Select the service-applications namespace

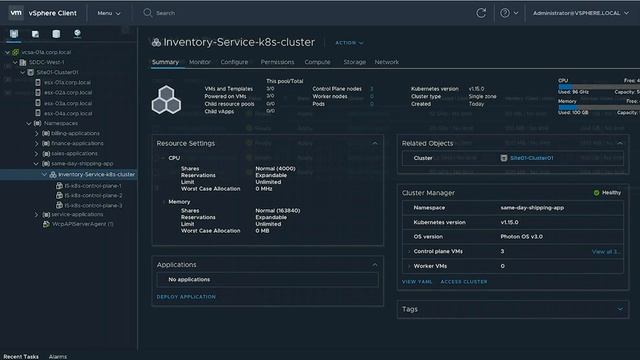77,214
